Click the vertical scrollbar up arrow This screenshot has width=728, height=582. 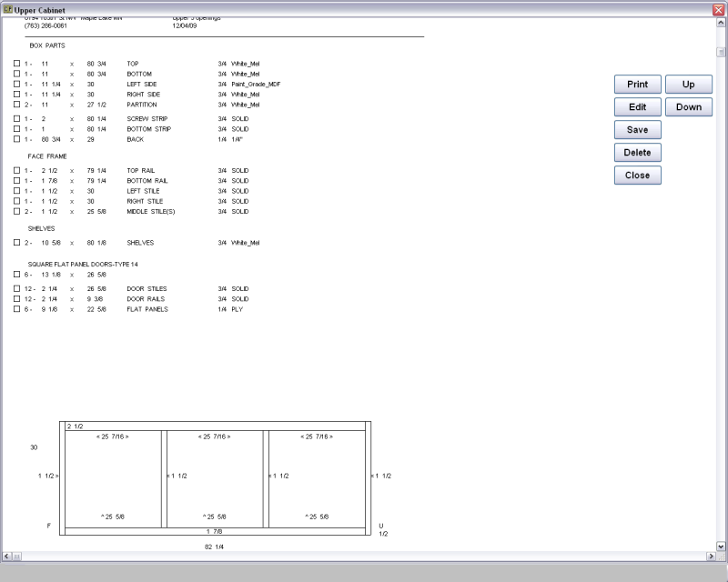721,22
